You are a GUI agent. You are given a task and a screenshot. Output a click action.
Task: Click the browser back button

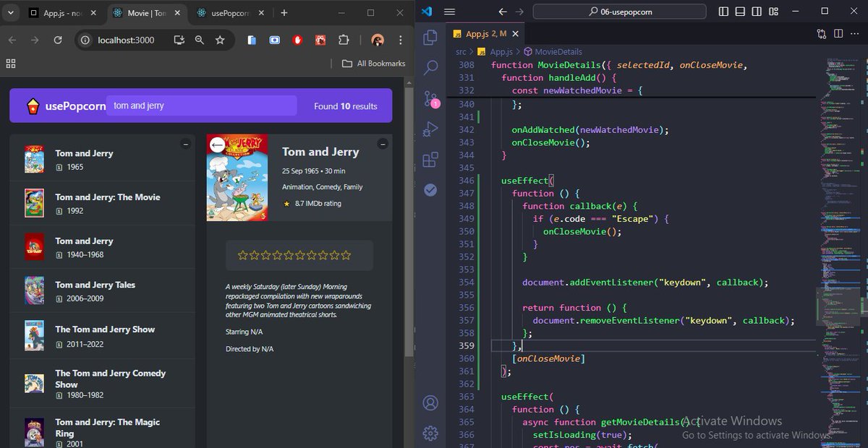click(12, 40)
